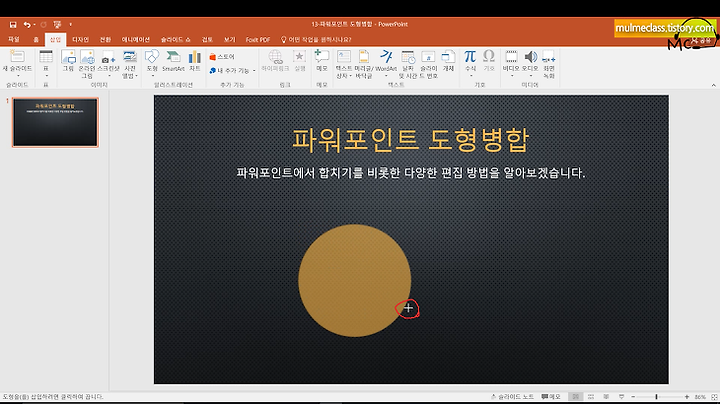Open 내 추가 기능 (My Add-ins)
The height and width of the screenshot is (404, 720).
(230, 71)
